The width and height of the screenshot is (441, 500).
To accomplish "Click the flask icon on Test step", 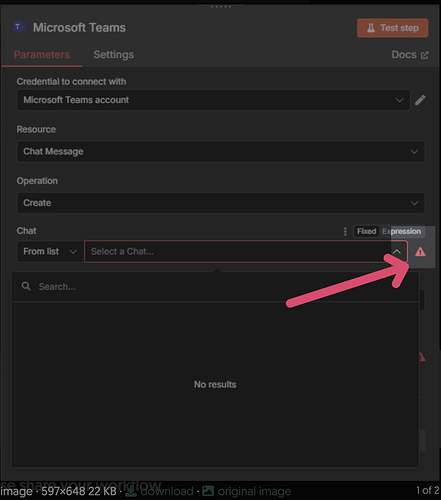I will (x=371, y=28).
